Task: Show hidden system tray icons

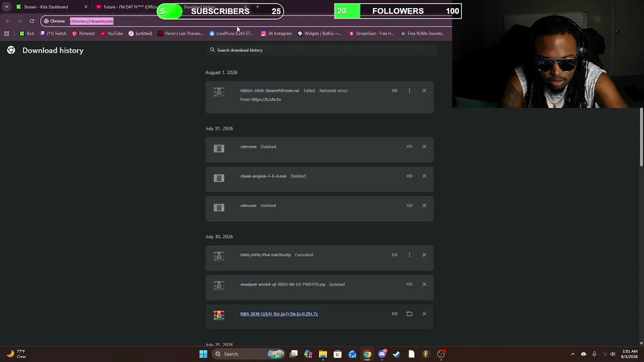Action: tap(573, 354)
